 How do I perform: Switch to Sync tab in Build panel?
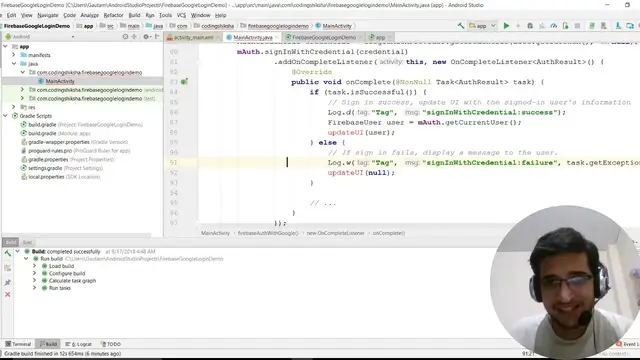tap(27, 242)
